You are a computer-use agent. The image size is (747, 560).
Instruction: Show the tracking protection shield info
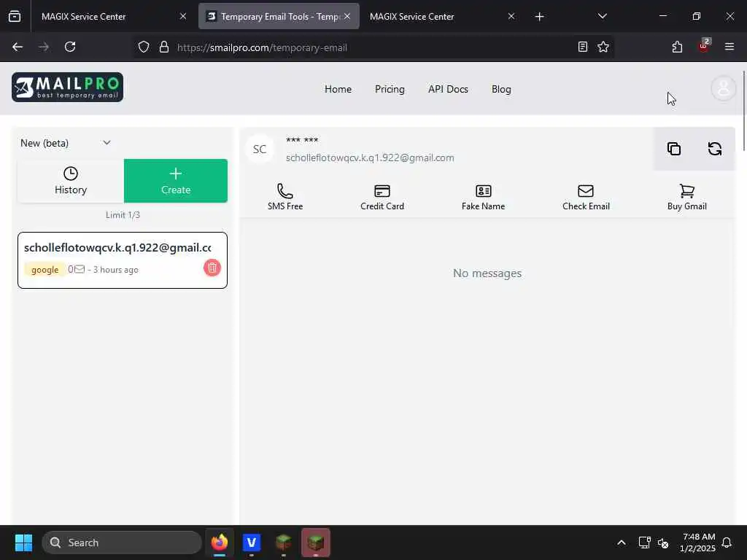[x=144, y=47]
